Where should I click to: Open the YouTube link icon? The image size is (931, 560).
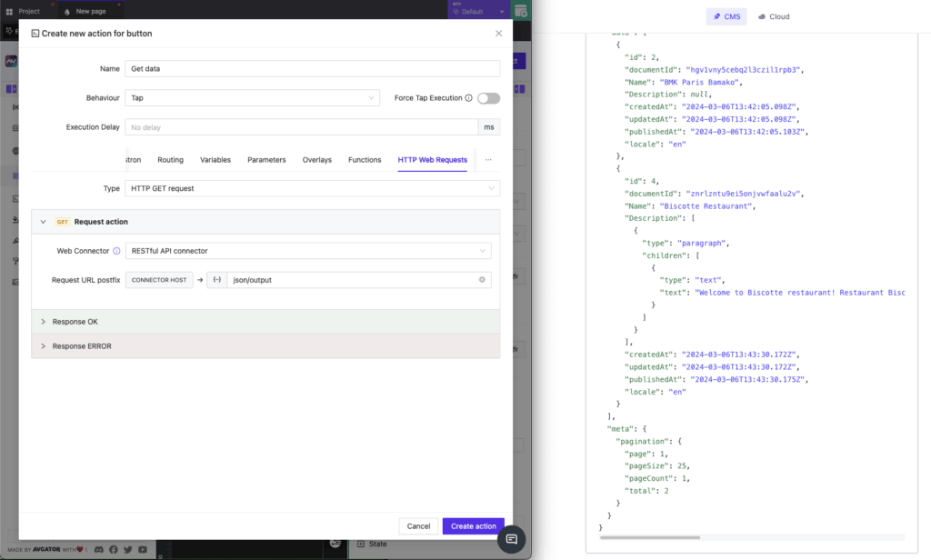(143, 549)
